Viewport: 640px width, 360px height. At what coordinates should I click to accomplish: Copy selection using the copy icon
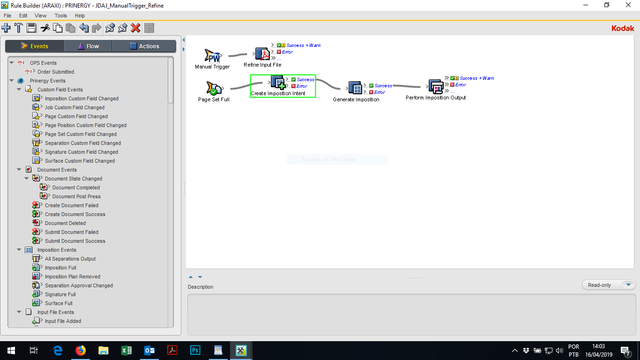coord(58,28)
